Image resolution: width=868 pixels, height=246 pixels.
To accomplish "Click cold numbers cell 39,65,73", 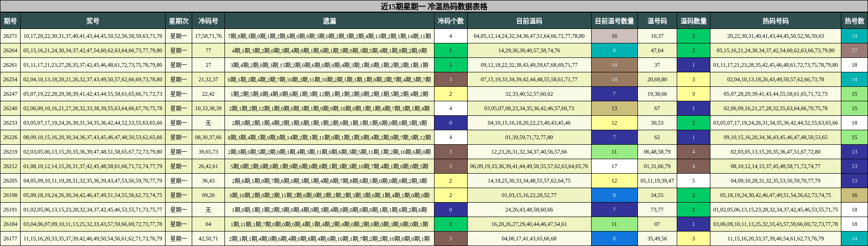I will 208,152.
